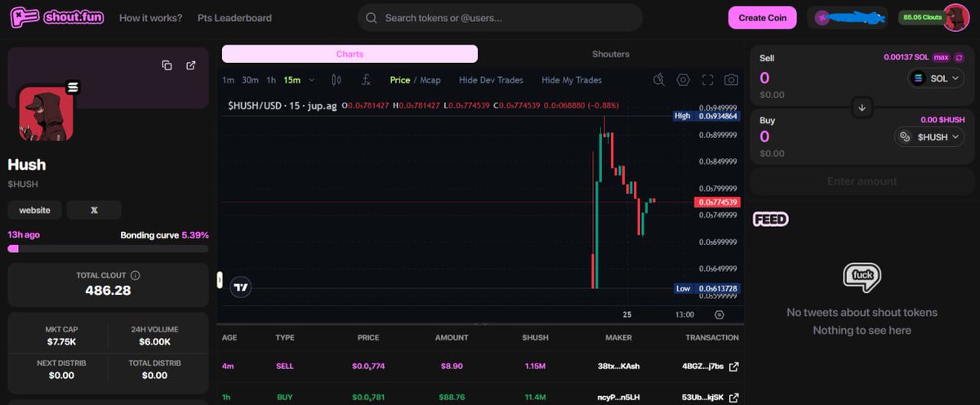Open the SELL transaction 4BGZ...j7bs external link
The height and width of the screenshot is (405, 980).
click(x=733, y=367)
